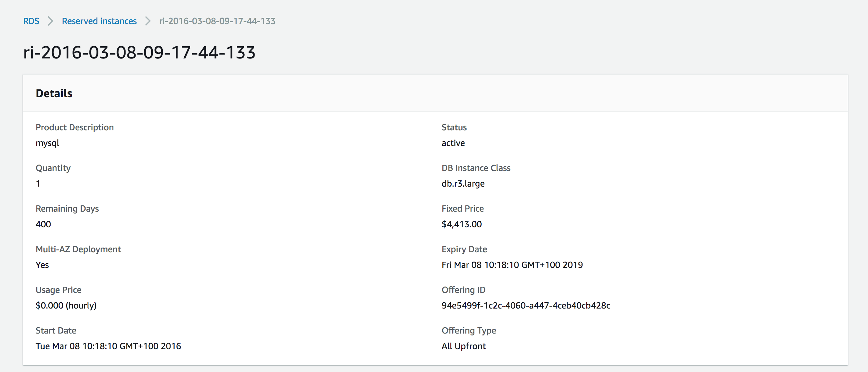Click the breadcrumb chevron after RDS
The width and height of the screenshot is (868, 372).
(x=51, y=21)
